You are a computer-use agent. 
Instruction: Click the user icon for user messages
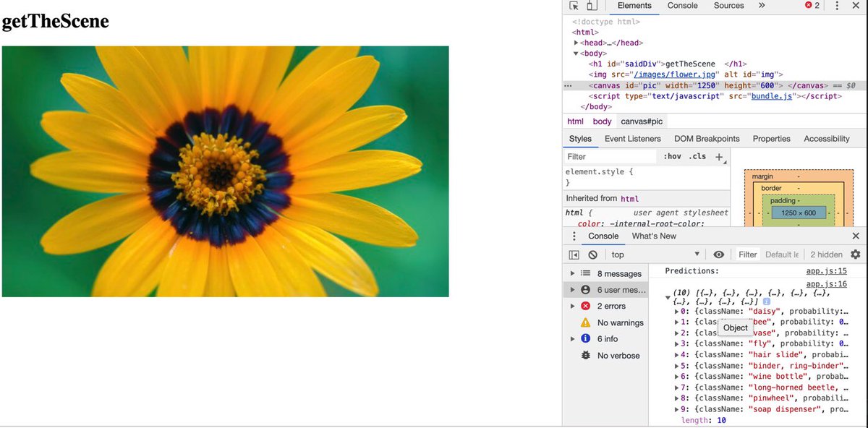point(586,290)
